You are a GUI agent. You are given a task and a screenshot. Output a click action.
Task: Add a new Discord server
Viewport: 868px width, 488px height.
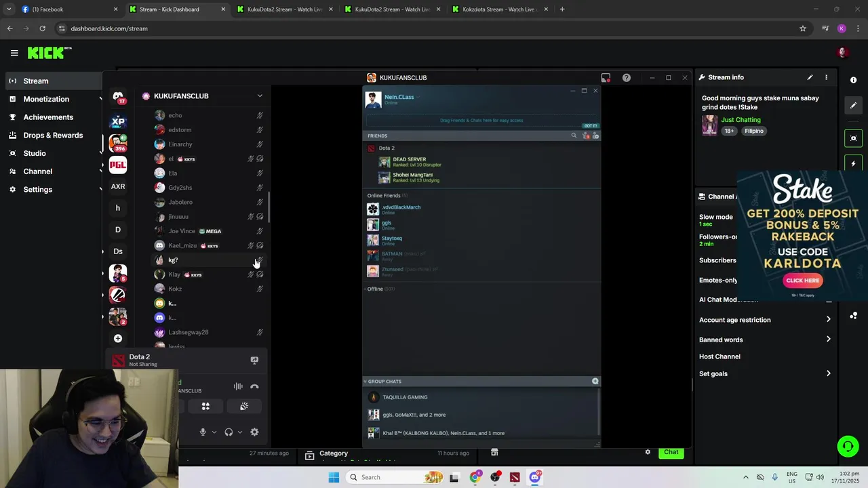(x=118, y=338)
